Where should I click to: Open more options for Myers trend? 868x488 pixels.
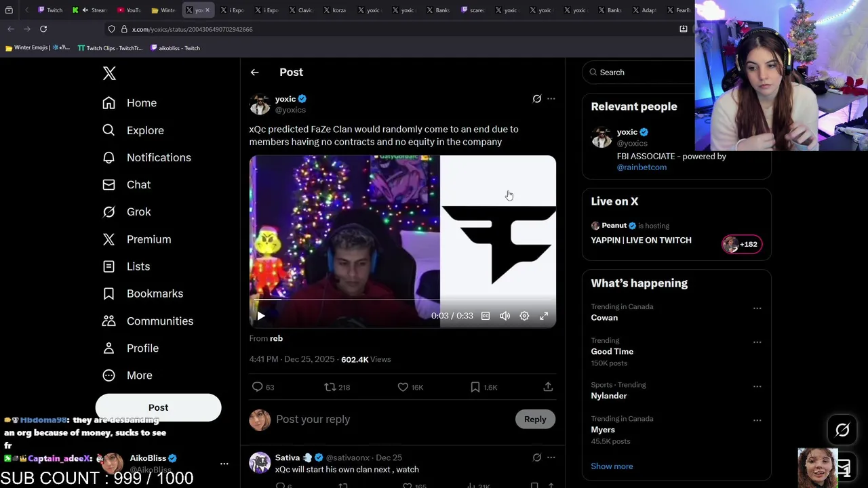(x=757, y=420)
